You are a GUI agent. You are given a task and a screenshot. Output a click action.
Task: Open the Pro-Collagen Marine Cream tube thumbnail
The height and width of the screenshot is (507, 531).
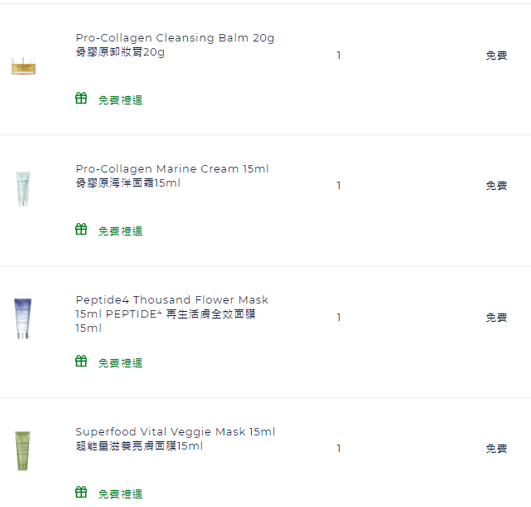tap(23, 189)
